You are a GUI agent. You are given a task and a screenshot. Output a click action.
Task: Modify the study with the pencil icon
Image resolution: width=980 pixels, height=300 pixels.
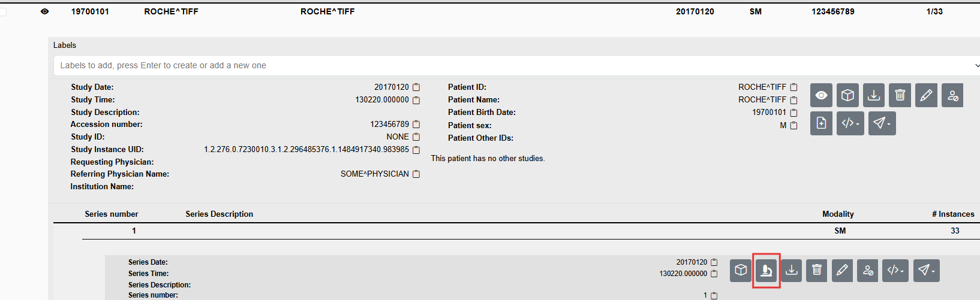coord(926,95)
